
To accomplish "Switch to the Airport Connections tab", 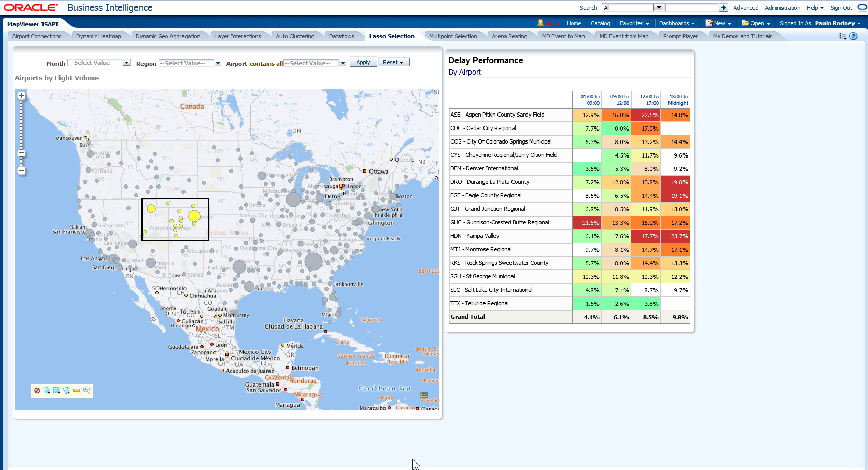I will click(37, 36).
